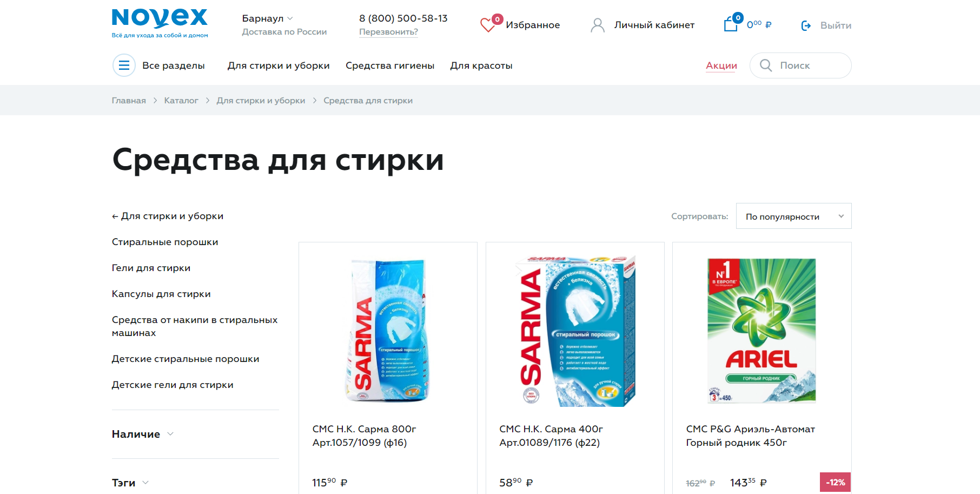Select the Стиральные порошки category
Screen dimensions: 980x494
(165, 242)
